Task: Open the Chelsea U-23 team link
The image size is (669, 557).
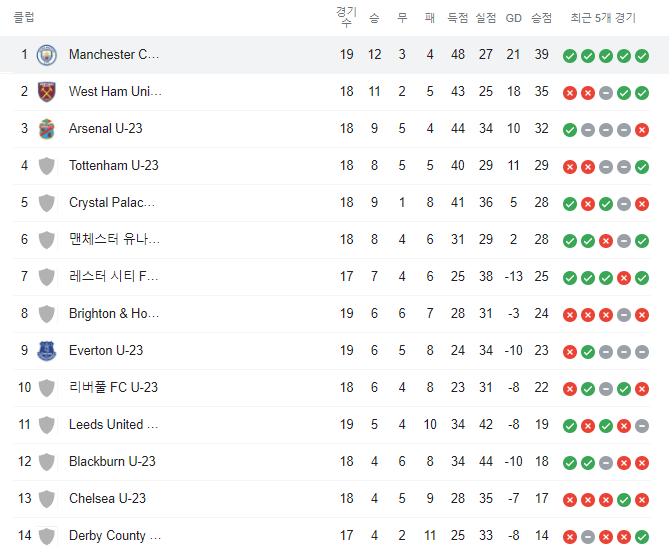Action: (x=108, y=498)
